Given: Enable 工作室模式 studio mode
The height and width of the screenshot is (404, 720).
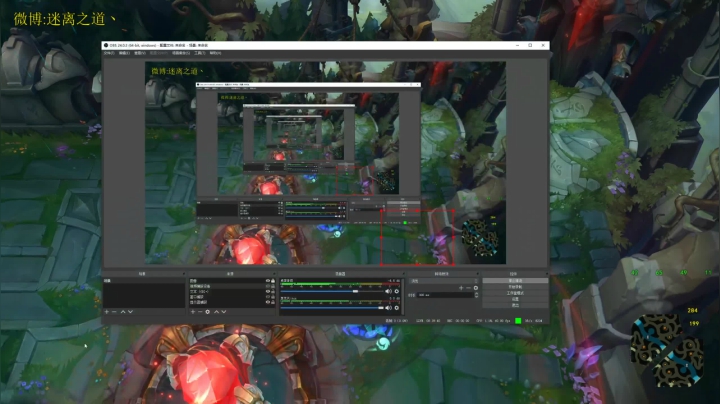Looking at the screenshot, I should (x=515, y=293).
